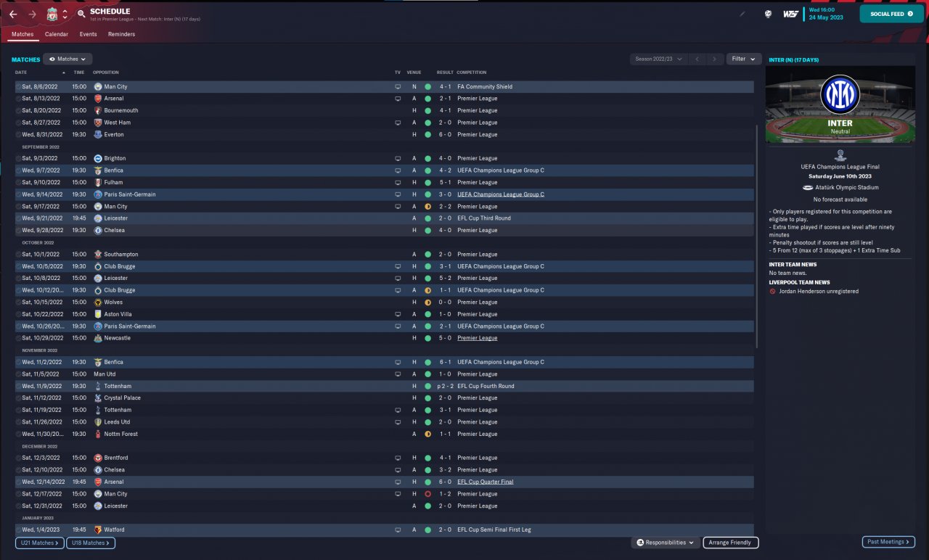Screen dimensions: 929x560
Task: Switch to the Reminders tab
Action: (121, 34)
